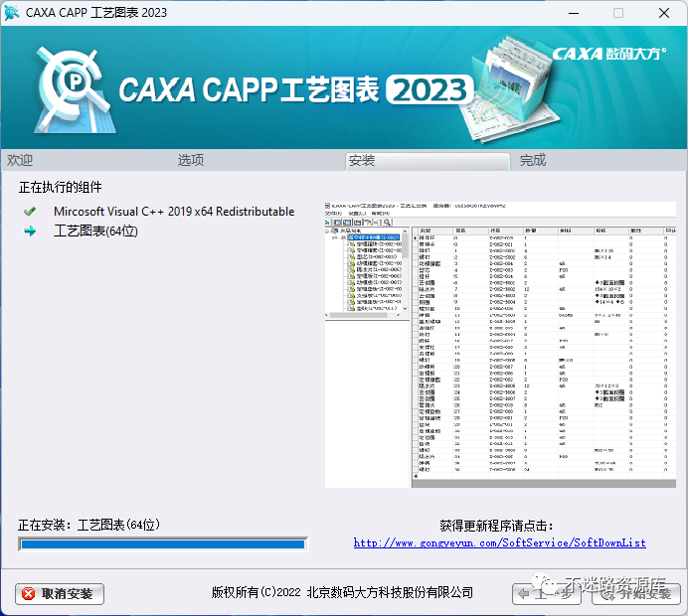688x616 pixels.
Task: Click the 开始安装 start install button
Action: coord(636,594)
